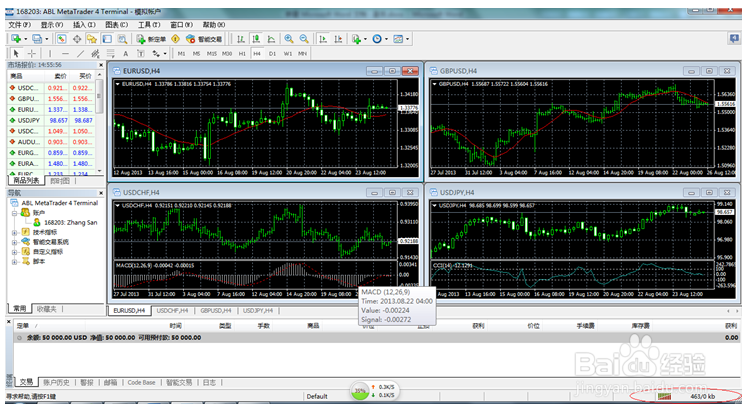
Task: Select the Equidistant Channel tool
Action: coord(95,53)
